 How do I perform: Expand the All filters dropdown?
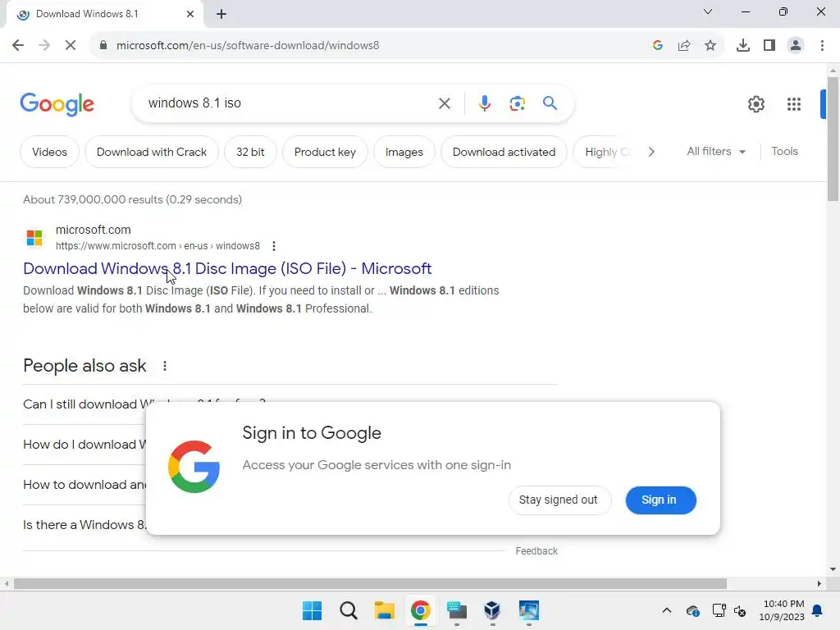[x=716, y=152]
